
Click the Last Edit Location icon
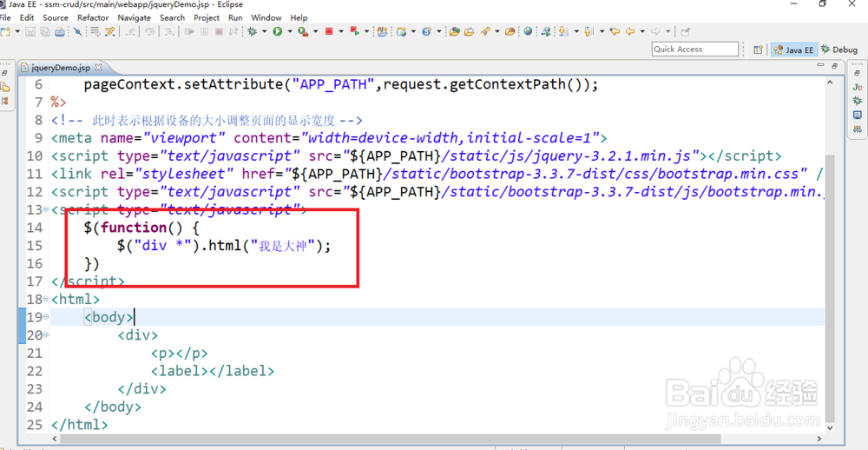click(x=615, y=31)
